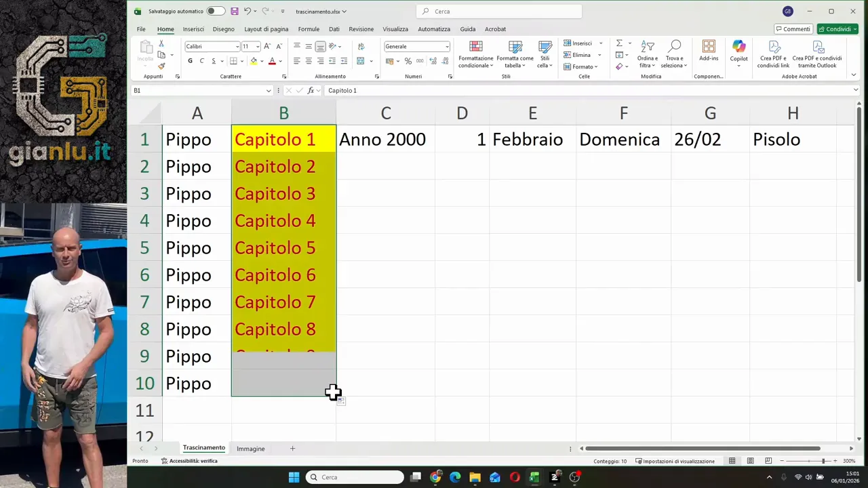Viewport: 868px width, 488px height.
Task: Click the Wrap Text icon
Action: pos(361,46)
